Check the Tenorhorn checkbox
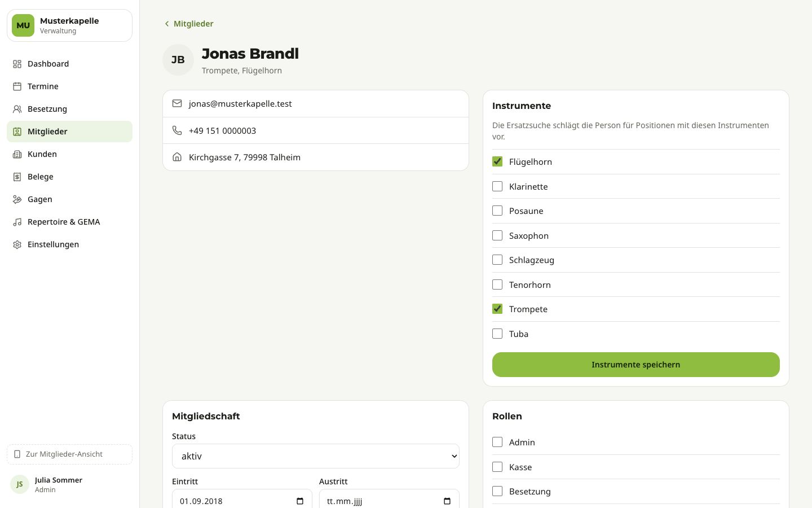The image size is (812, 508). click(x=497, y=284)
